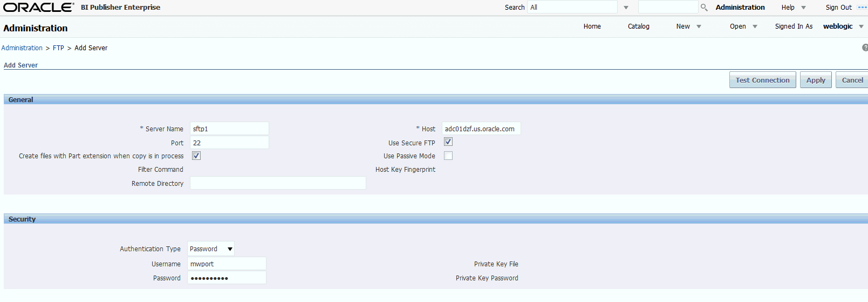
Task: Open the Catalog menu item
Action: point(638,26)
